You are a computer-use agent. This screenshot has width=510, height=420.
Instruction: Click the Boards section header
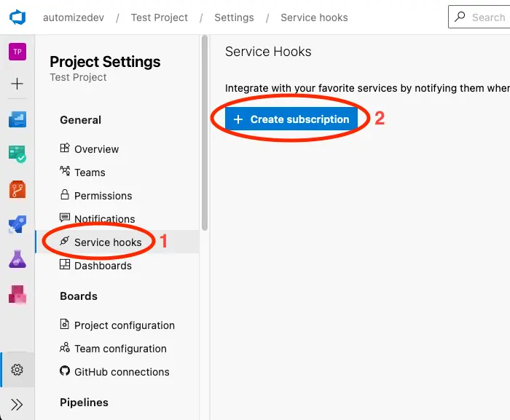pyautogui.click(x=79, y=296)
